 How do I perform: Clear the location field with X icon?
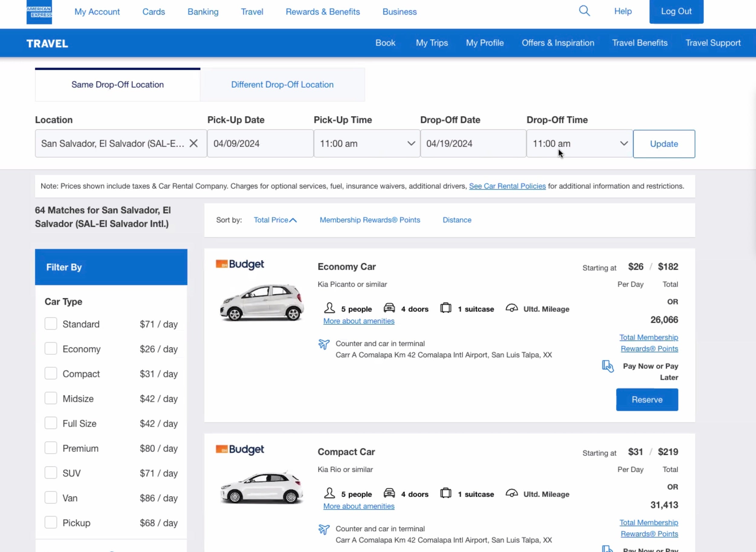[x=193, y=143]
